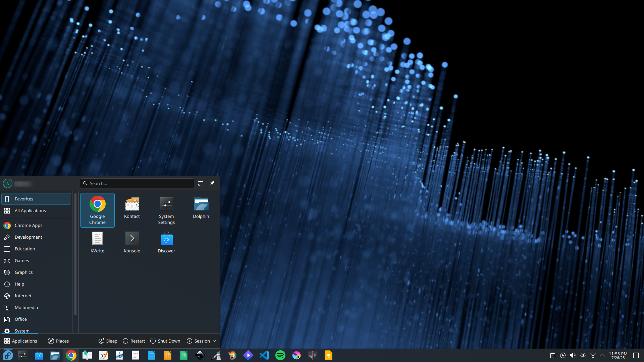The height and width of the screenshot is (362, 644).
Task: Pin the launcher menu open
Action: click(212, 183)
